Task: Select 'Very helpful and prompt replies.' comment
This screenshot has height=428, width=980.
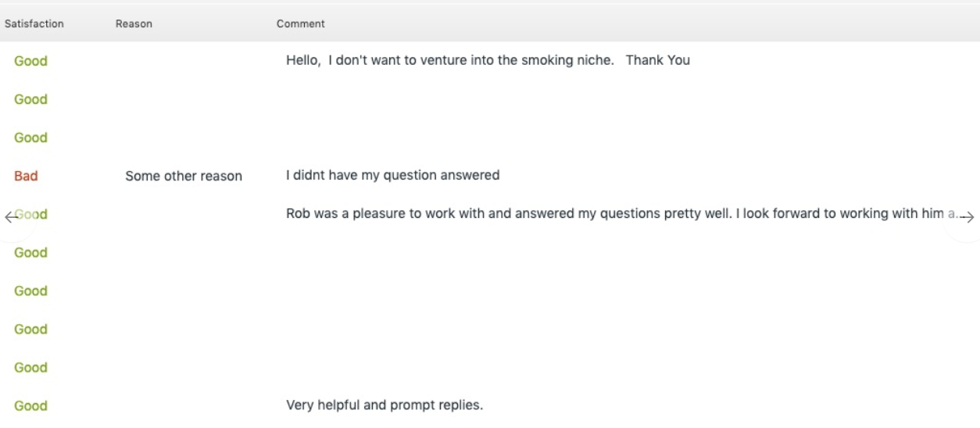Action: (384, 405)
